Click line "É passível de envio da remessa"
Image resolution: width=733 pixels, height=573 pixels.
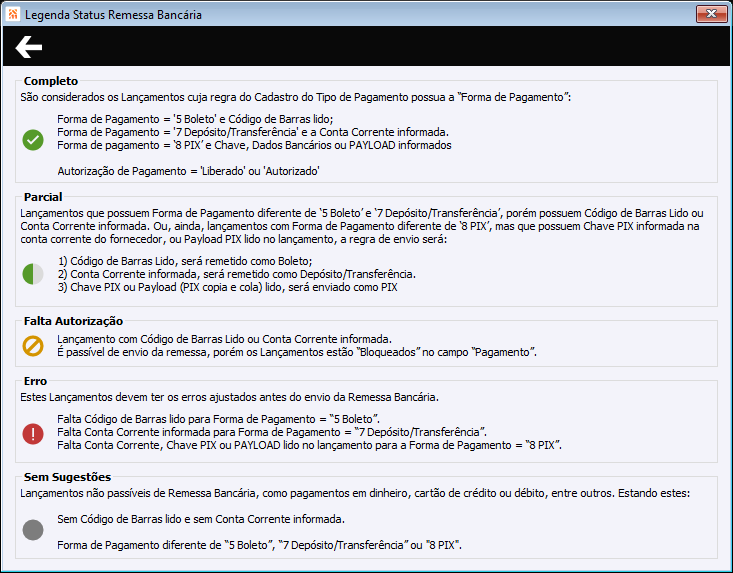click(297, 352)
